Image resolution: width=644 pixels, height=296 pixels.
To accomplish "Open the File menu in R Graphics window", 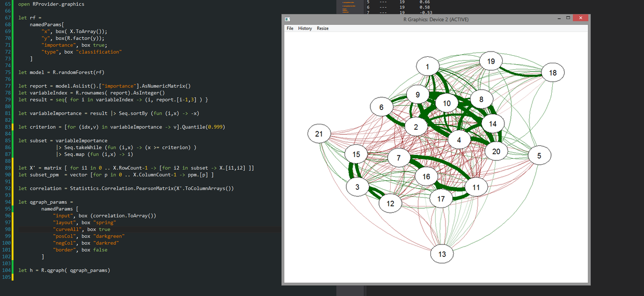I will [x=290, y=28].
